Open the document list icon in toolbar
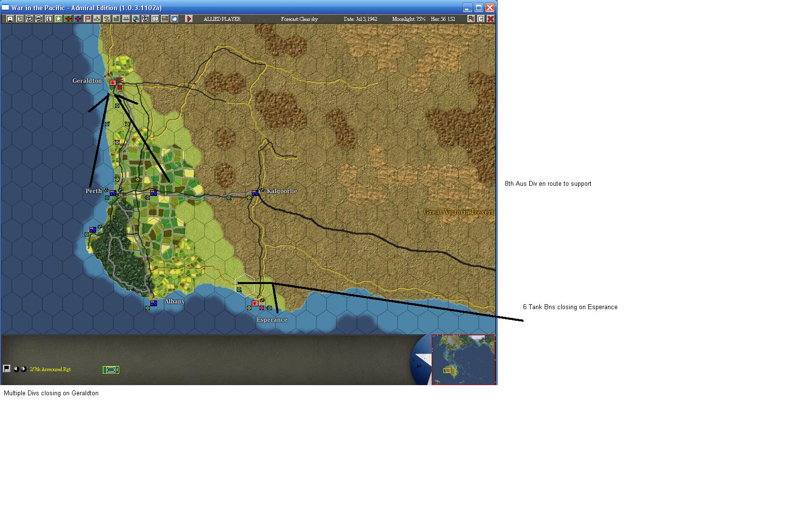The width and height of the screenshot is (812, 508). coord(19,19)
